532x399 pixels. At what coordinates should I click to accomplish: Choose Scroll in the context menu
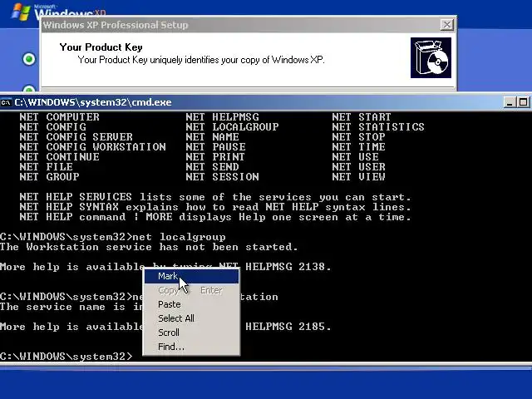tap(191, 332)
